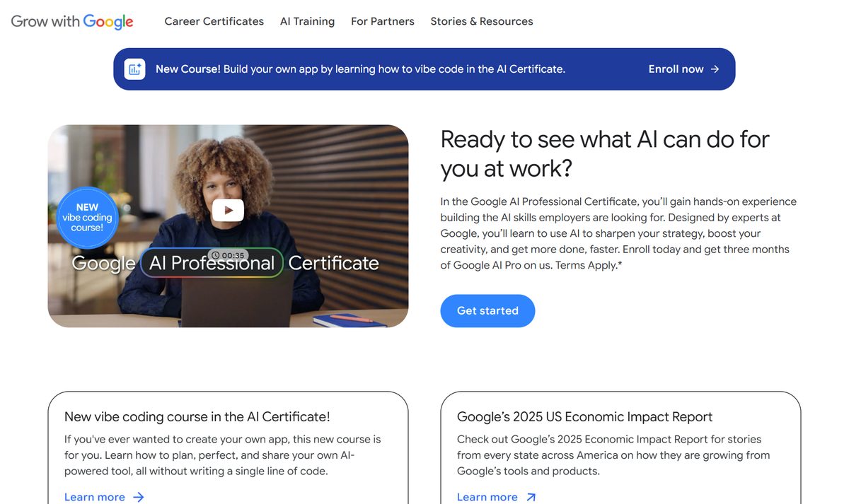The image size is (849, 504).
Task: Click the New Course! banner text
Action: pos(360,69)
